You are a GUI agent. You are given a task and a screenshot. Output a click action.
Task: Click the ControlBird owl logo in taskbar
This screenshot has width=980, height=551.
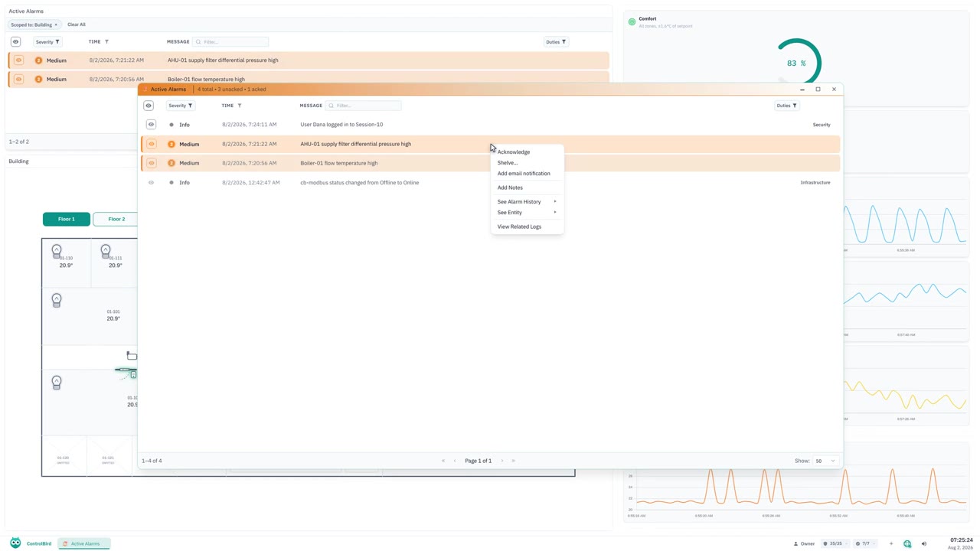pos(15,543)
